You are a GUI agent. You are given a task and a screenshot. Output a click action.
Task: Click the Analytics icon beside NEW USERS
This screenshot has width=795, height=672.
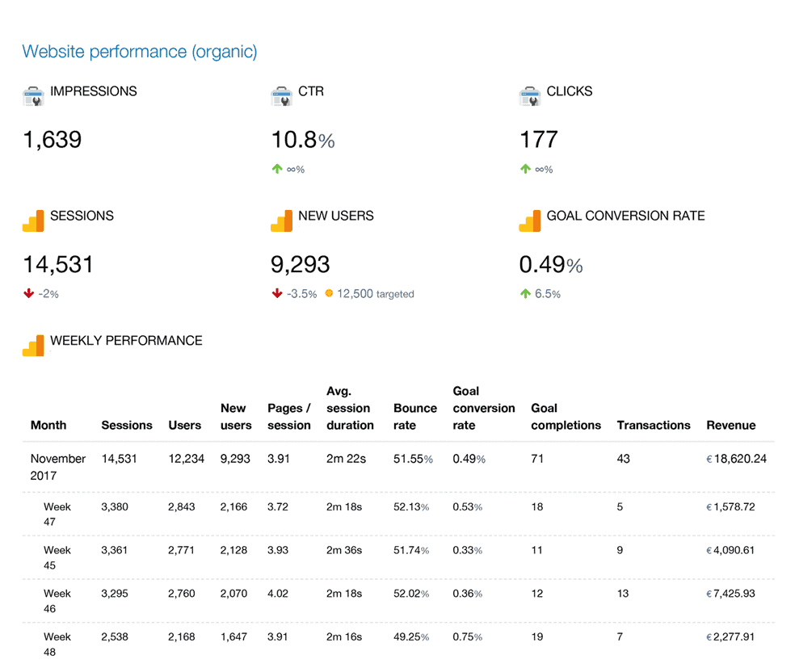tap(281, 220)
